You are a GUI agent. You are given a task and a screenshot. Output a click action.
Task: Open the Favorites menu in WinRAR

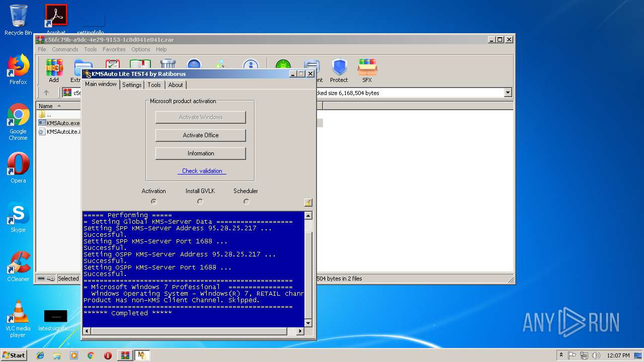tap(114, 49)
